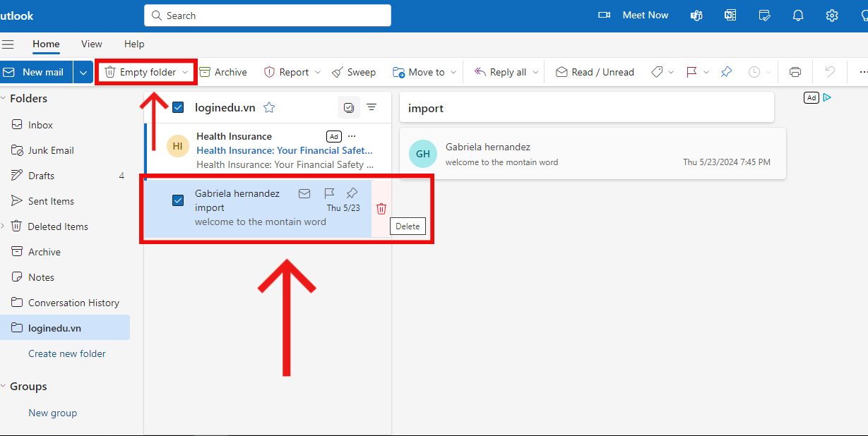Viewport: 868px width, 436px height.
Task: Click the Empty folder button
Action: (x=140, y=72)
